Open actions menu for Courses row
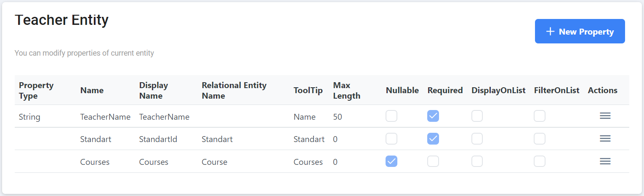Viewport: 644px width, 196px height. point(605,161)
